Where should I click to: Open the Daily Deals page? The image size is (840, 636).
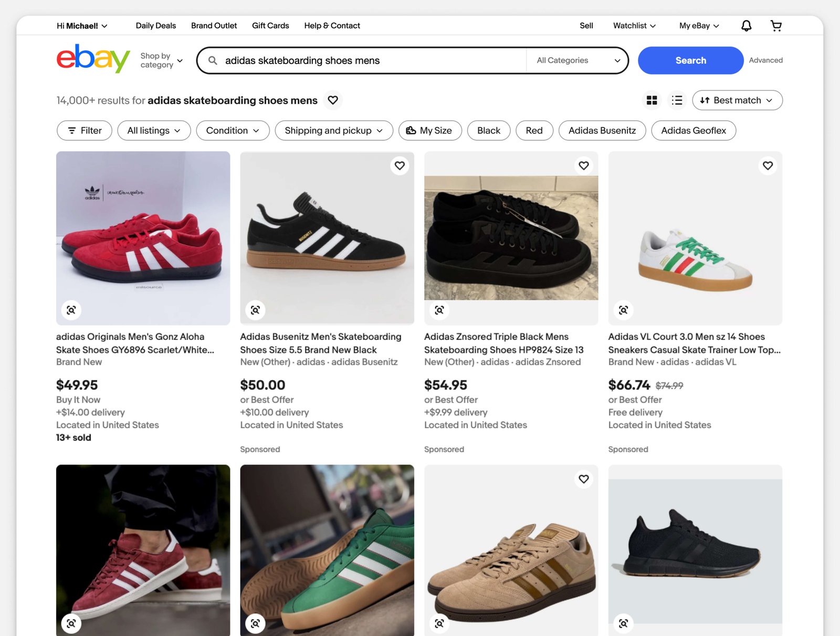tap(156, 26)
